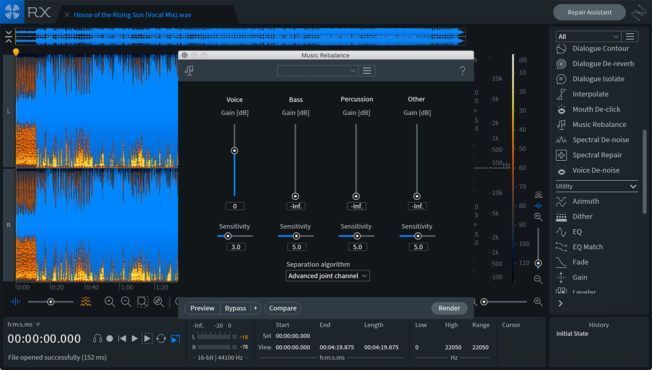Expand the module panel arrow at bottom
The image size is (652, 370).
tap(561, 303)
